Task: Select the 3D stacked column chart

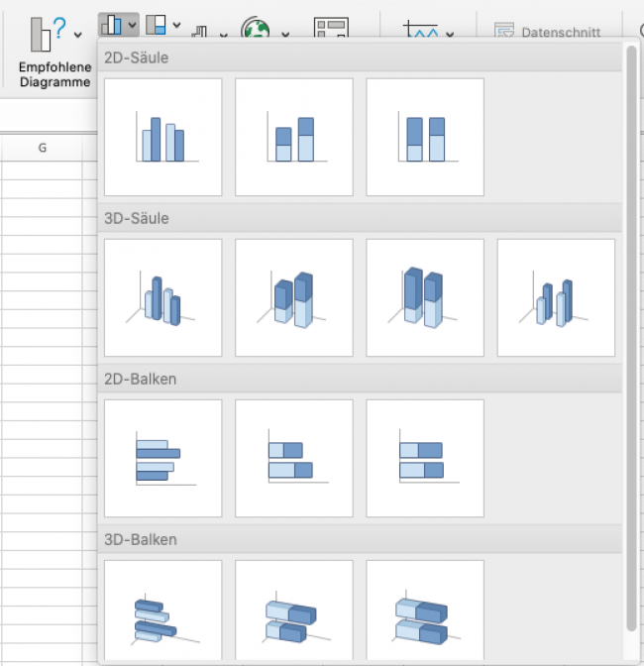Action: 293,297
